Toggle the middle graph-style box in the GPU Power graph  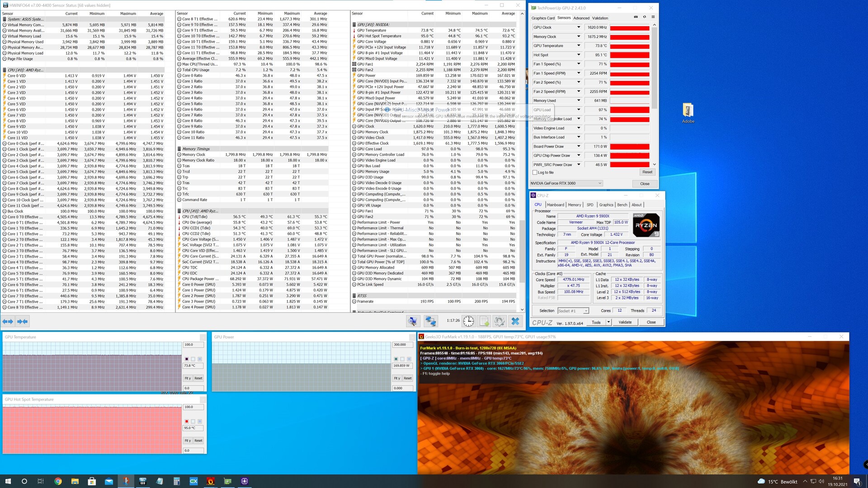[402, 359]
